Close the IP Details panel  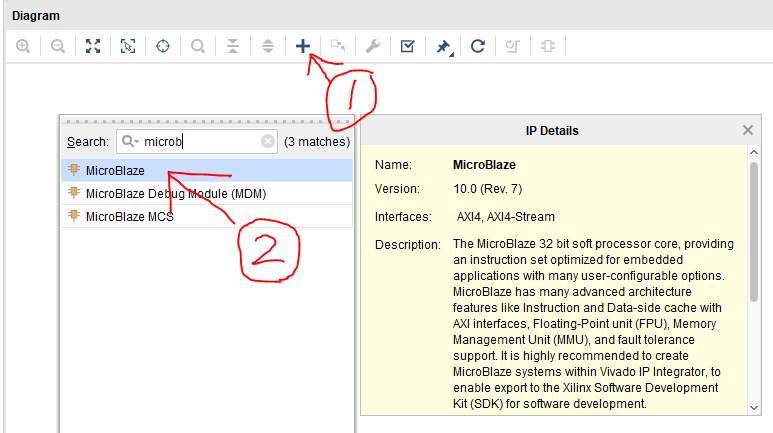[748, 130]
